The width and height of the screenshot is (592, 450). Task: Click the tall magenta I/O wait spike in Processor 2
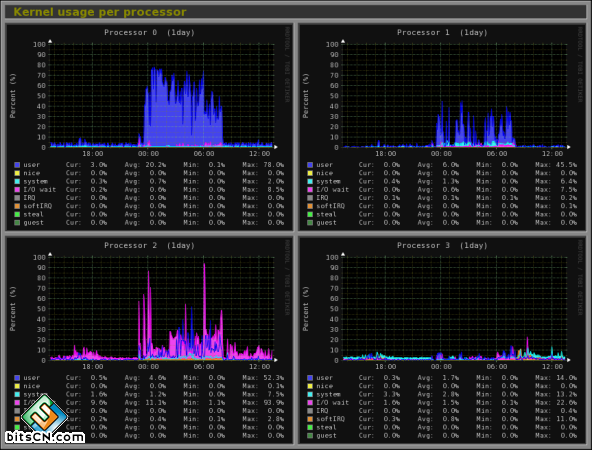coord(204,310)
